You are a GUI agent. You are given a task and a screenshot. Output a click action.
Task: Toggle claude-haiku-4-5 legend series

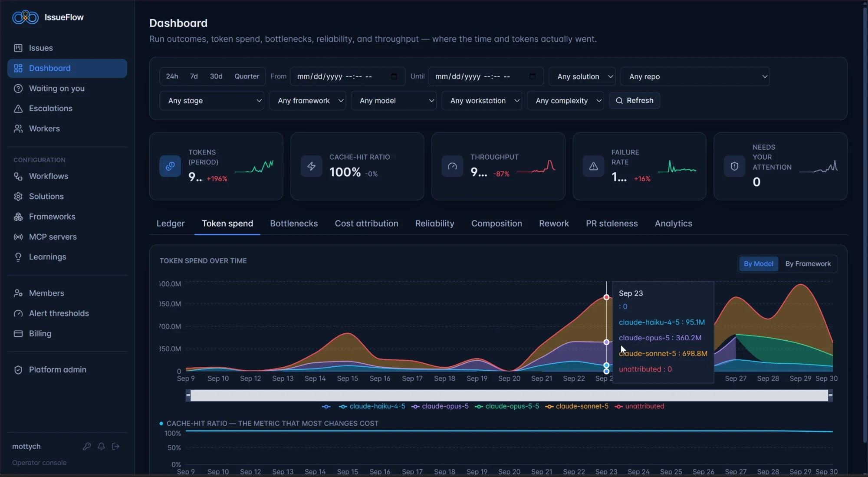pos(372,407)
